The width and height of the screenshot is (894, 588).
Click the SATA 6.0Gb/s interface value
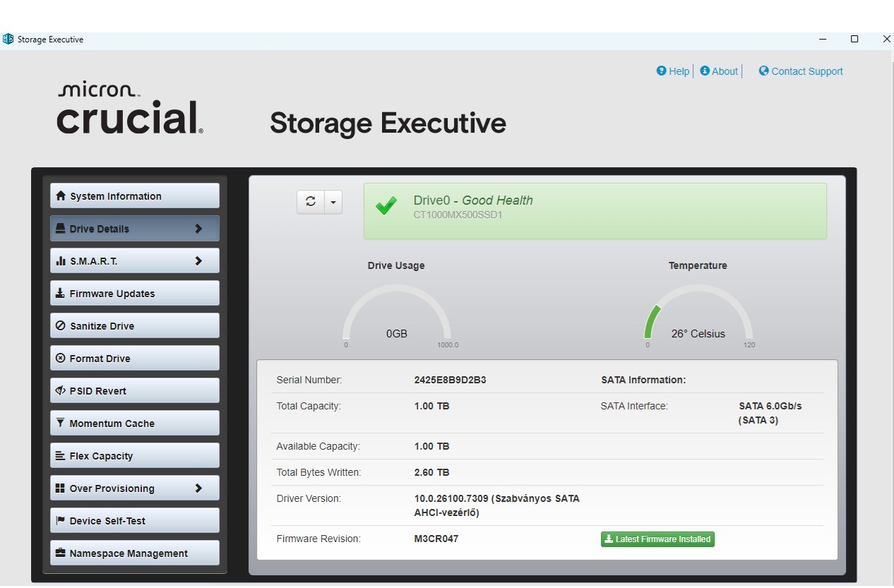point(770,413)
